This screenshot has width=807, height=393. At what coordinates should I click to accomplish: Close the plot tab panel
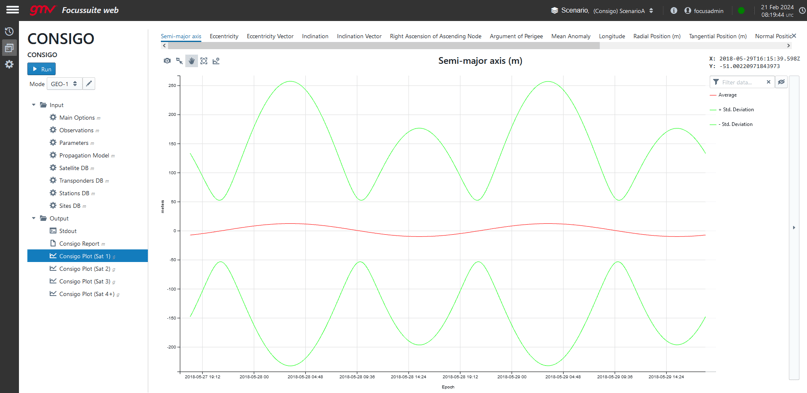click(x=794, y=35)
